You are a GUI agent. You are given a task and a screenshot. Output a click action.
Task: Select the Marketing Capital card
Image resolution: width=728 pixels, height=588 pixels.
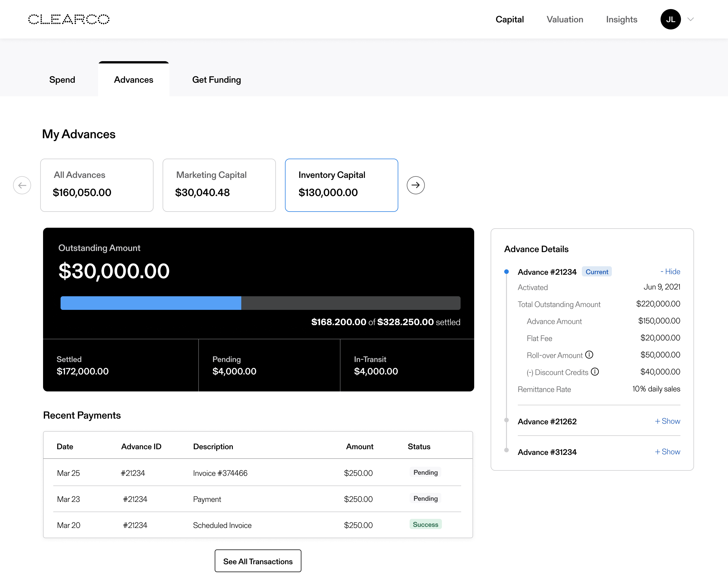pos(219,185)
